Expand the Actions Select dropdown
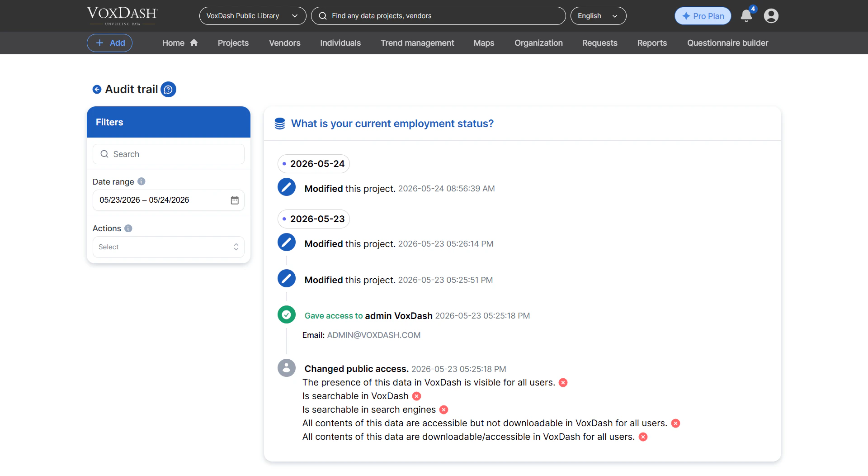This screenshot has width=868, height=476. (x=169, y=247)
